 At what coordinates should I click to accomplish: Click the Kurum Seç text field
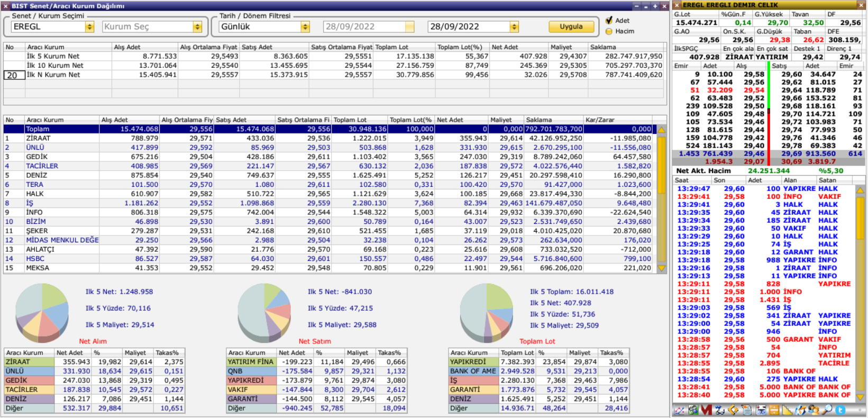point(148,26)
